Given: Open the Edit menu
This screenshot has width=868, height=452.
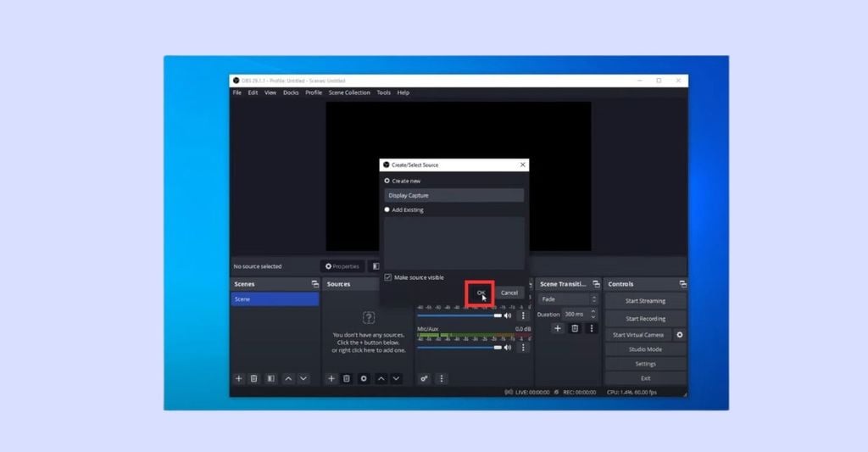Looking at the screenshot, I should pos(253,92).
